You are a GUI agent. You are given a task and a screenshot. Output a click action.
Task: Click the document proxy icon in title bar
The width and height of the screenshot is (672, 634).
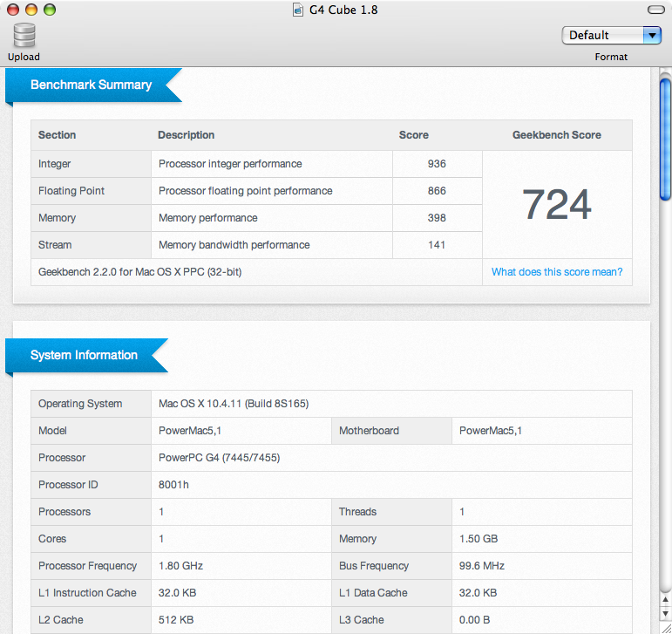pyautogui.click(x=298, y=10)
